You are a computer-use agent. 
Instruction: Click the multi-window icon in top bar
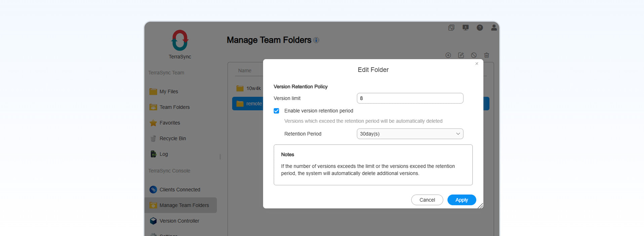[451, 28]
